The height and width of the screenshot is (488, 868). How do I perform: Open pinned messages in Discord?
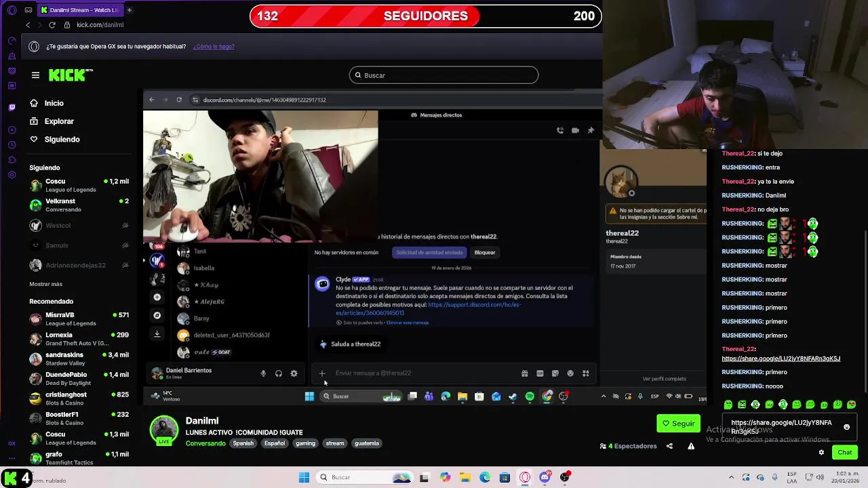pos(591,130)
